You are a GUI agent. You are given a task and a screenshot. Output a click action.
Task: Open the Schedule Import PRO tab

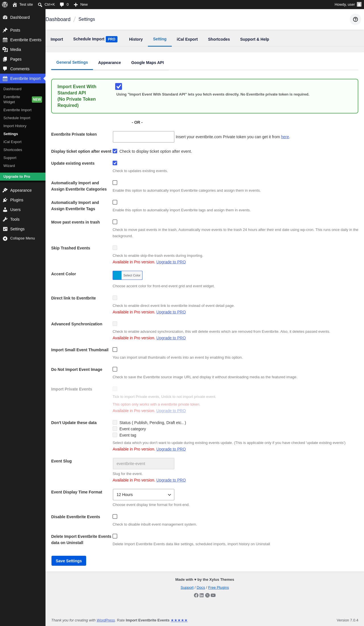[95, 39]
